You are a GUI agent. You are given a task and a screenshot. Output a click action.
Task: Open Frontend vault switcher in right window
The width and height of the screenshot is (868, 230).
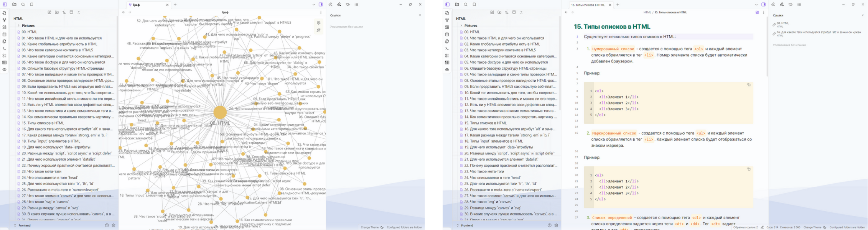point(465,225)
